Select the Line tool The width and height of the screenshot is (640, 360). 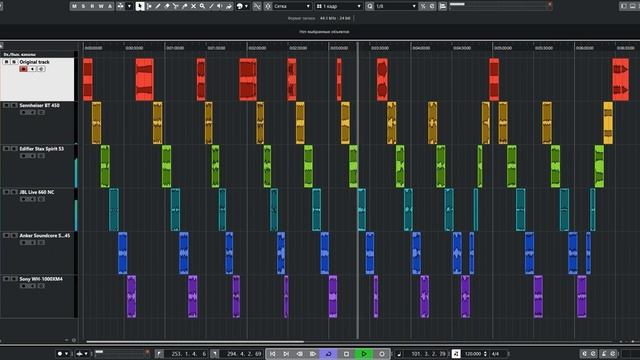click(211, 6)
